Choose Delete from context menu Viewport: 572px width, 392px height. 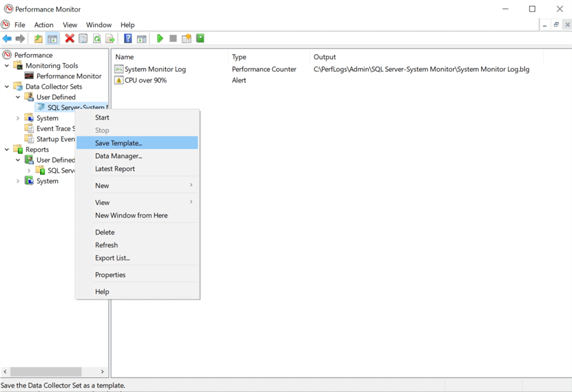coord(137,232)
